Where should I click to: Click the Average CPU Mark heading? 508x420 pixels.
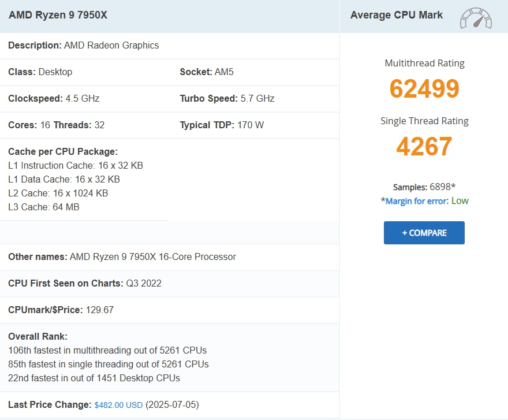click(x=397, y=15)
